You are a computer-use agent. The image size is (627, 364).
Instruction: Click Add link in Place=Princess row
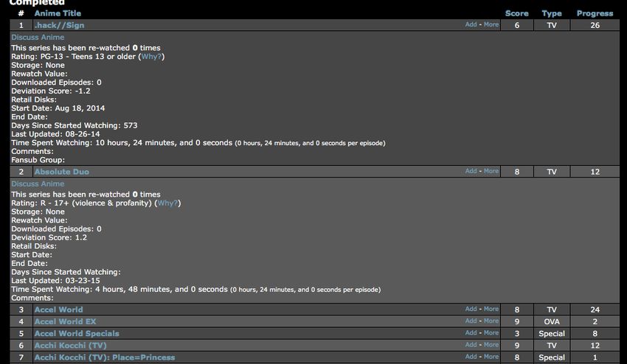(x=471, y=357)
